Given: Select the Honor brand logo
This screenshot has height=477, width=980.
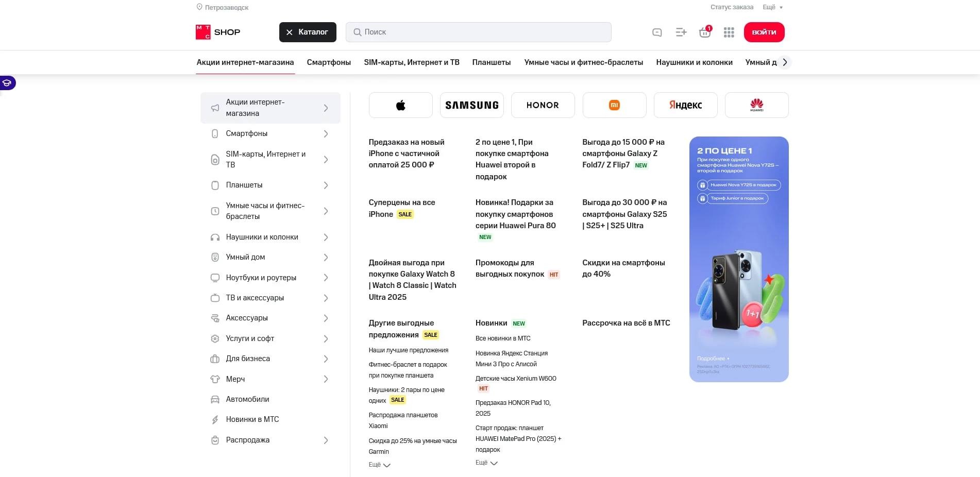Looking at the screenshot, I should click(543, 105).
